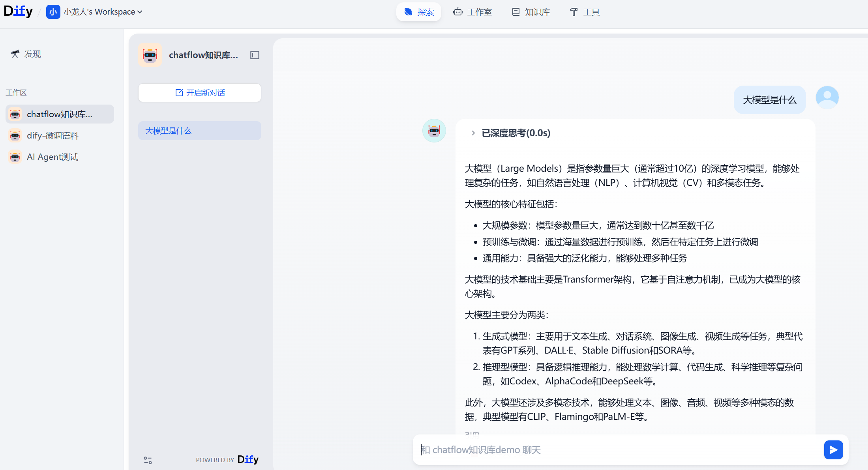Open the 工作室 tab
Image resolution: width=868 pixels, height=470 pixels.
pos(472,12)
